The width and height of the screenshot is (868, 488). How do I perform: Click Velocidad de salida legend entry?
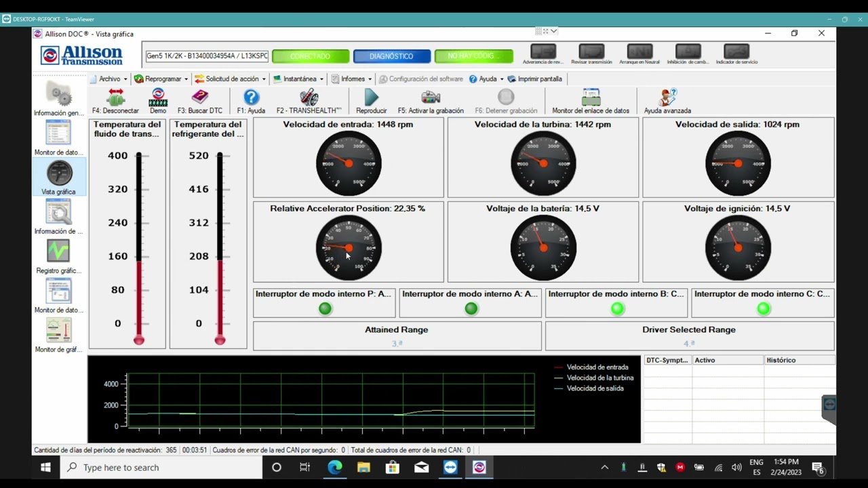[589, 388]
